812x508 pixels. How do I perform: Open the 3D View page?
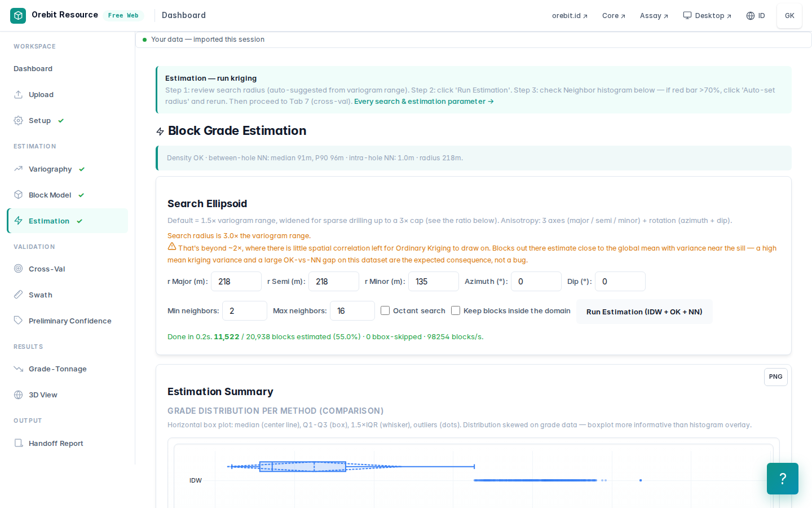point(67,395)
